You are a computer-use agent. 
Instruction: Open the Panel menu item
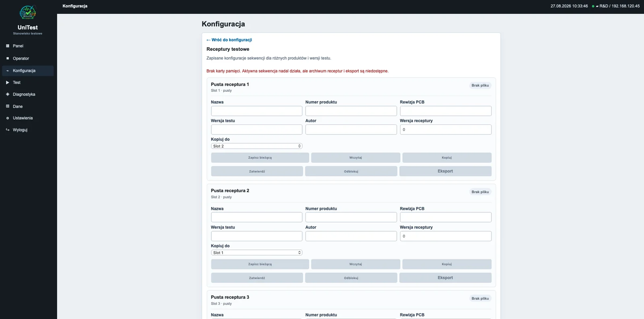click(x=28, y=46)
